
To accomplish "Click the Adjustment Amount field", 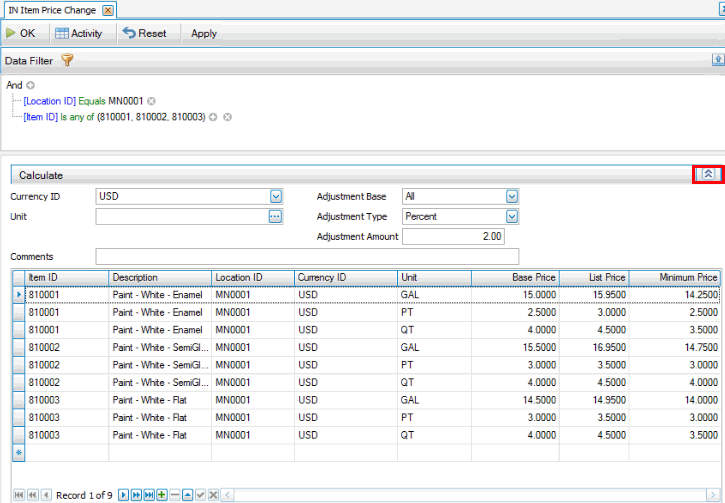I will (x=453, y=237).
